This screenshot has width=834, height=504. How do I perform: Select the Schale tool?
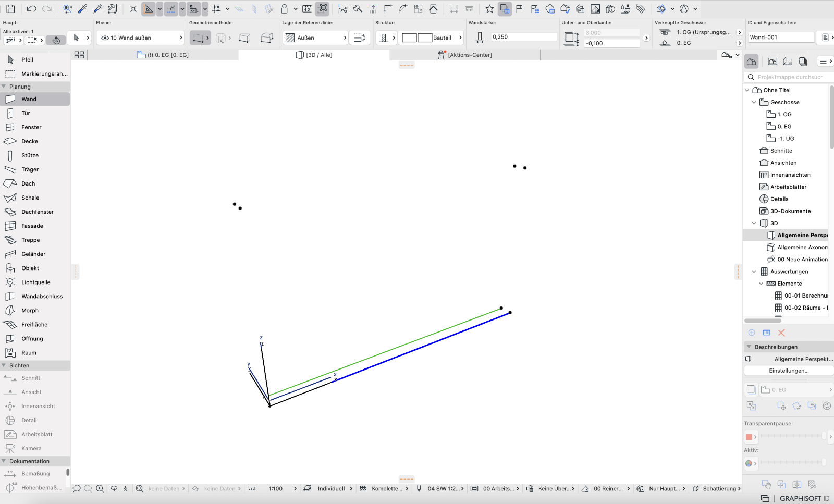35,198
